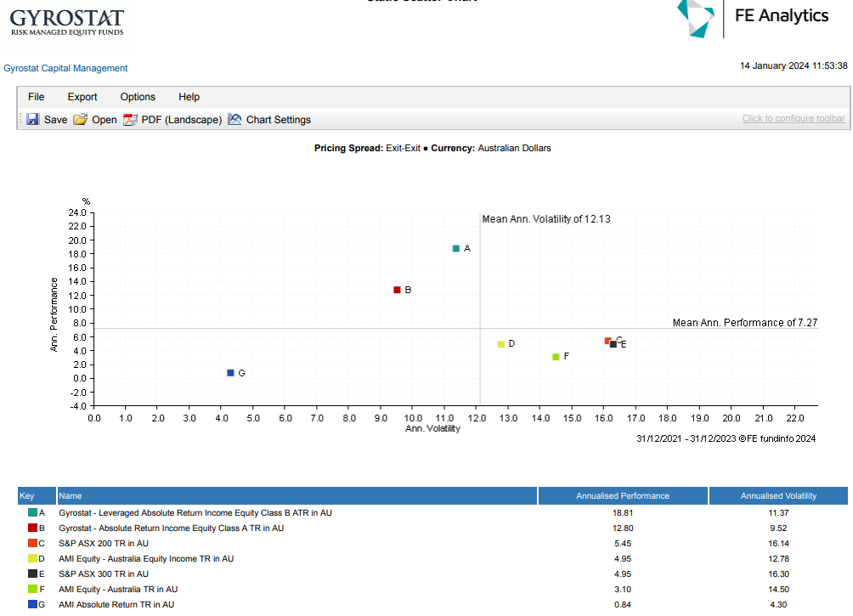
Task: Click the Open toolbar label
Action: (x=105, y=120)
